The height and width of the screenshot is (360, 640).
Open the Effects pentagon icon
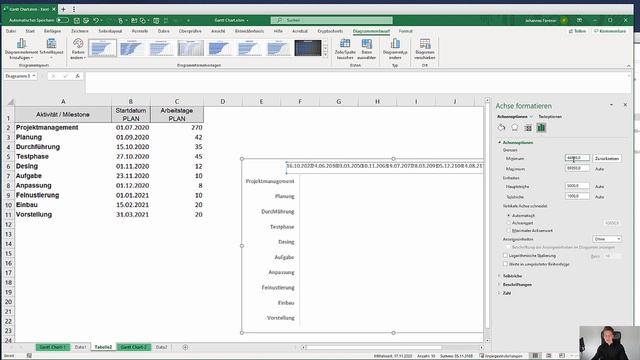(x=515, y=128)
